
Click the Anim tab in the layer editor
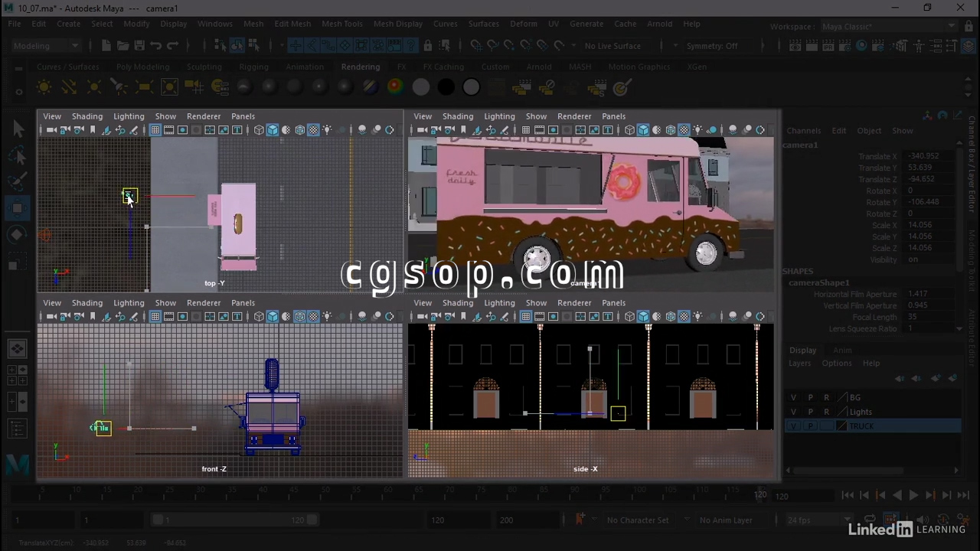tap(842, 350)
